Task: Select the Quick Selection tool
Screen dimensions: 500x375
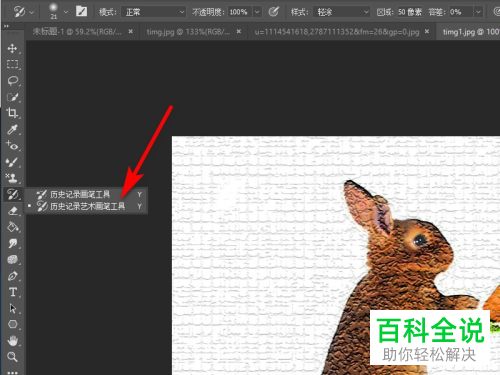Action: coord(12,97)
